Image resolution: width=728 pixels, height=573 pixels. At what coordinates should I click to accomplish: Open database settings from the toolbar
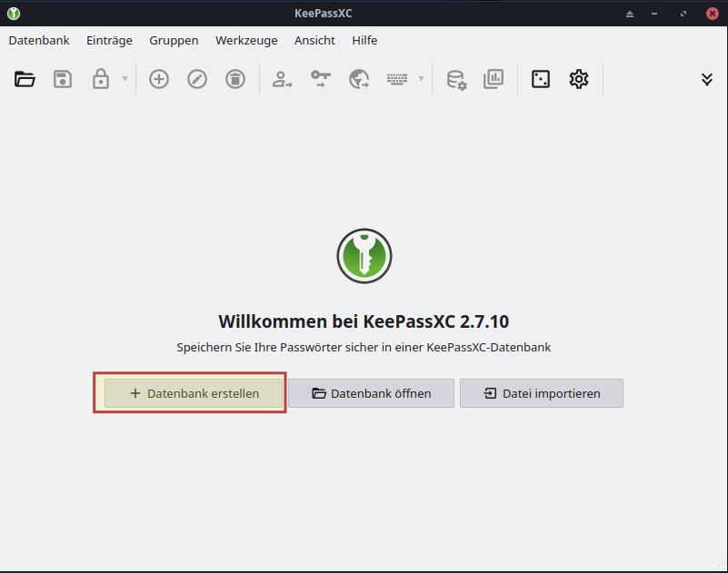[x=455, y=79]
